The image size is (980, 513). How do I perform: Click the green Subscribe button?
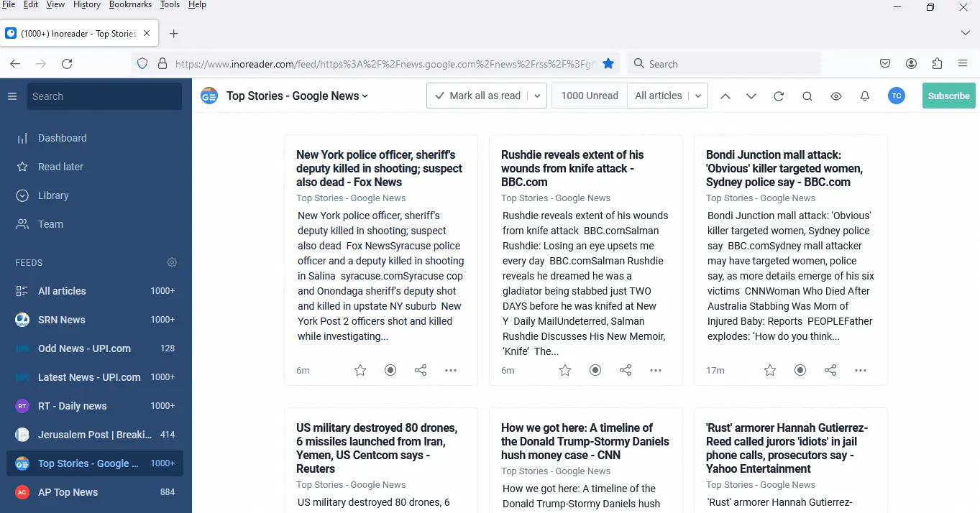pyautogui.click(x=948, y=96)
